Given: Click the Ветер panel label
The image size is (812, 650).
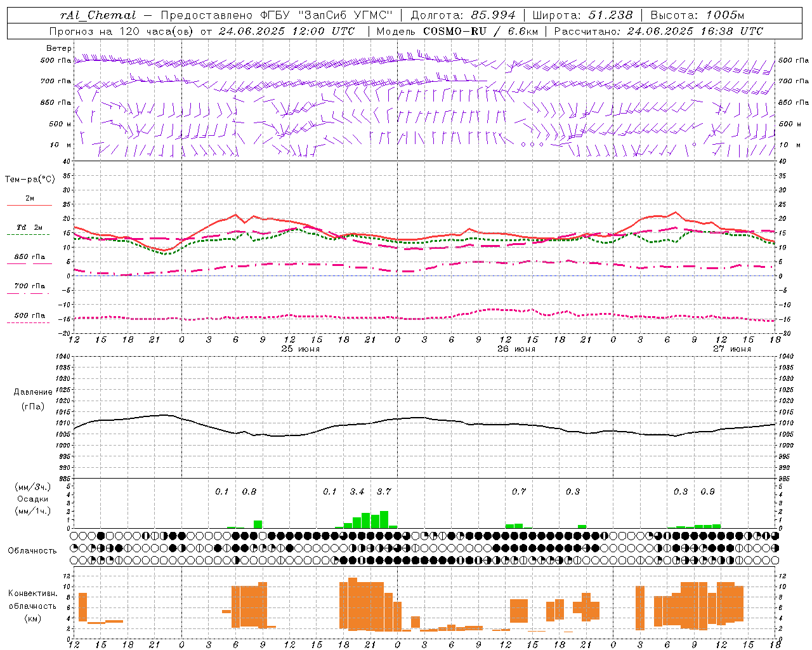Looking at the screenshot, I should pyautogui.click(x=59, y=48).
